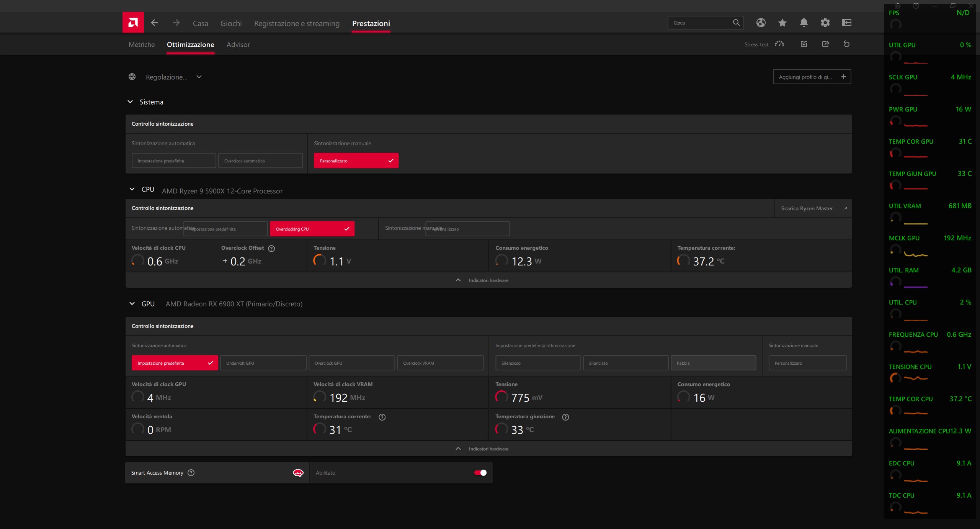Switch to Ottimizzazione subtab
Viewport: 980px width, 529px height.
191,44
